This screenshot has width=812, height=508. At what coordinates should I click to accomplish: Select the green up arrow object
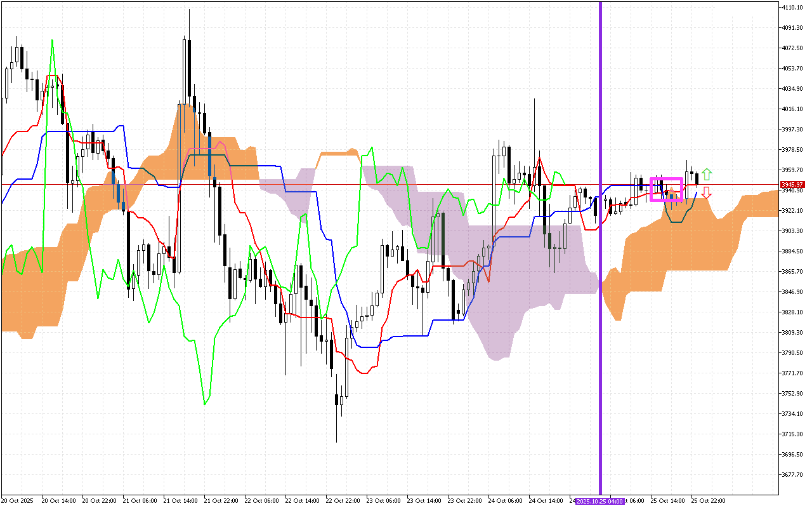pyautogui.click(x=707, y=173)
